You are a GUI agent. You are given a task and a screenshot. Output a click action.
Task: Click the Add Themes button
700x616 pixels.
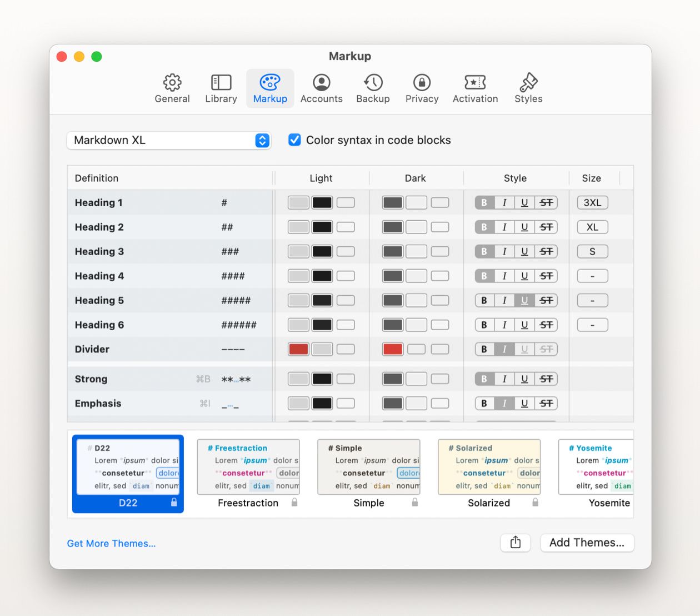point(587,543)
